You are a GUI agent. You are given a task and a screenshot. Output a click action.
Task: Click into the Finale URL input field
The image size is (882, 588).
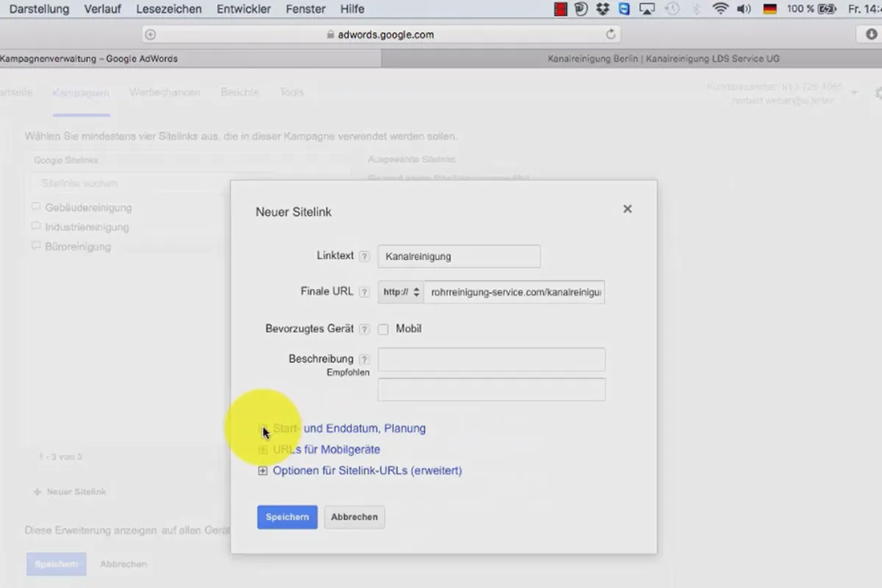(x=514, y=292)
